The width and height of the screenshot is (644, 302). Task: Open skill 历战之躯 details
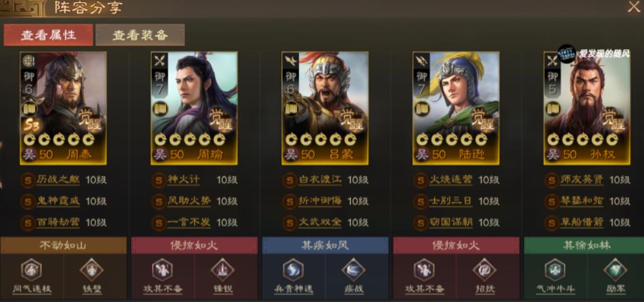point(58,179)
